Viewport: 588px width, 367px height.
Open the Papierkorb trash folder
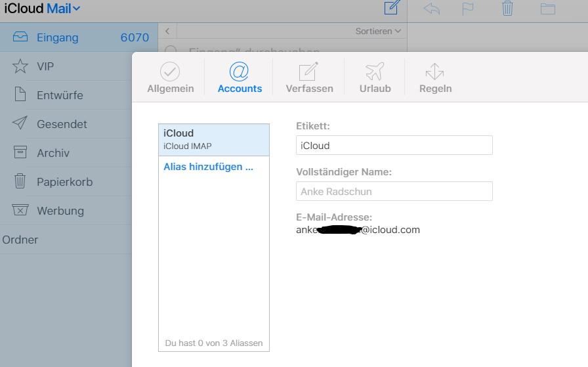tap(66, 182)
